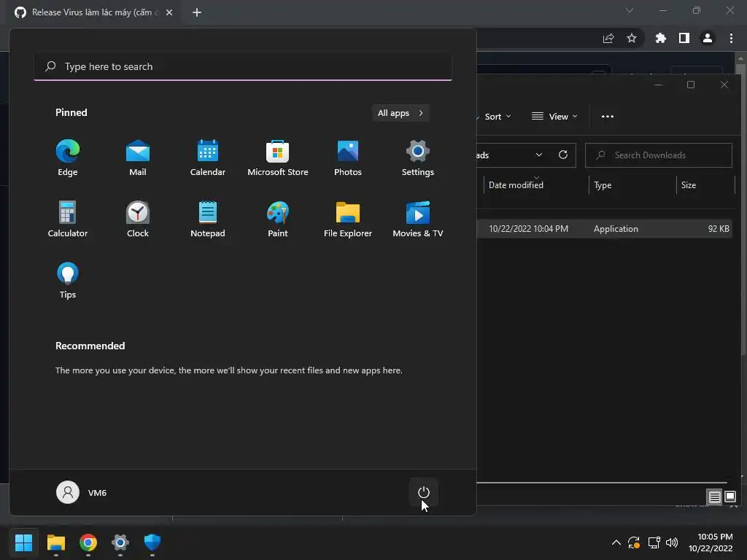The image size is (747, 560).
Task: Open Chrome three-dot menu
Action: coord(731,38)
